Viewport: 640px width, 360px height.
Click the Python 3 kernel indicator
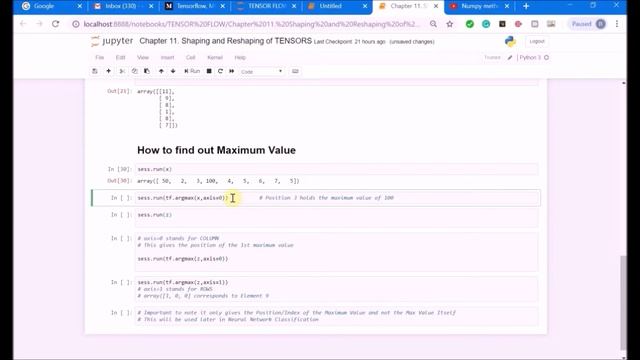(x=530, y=58)
